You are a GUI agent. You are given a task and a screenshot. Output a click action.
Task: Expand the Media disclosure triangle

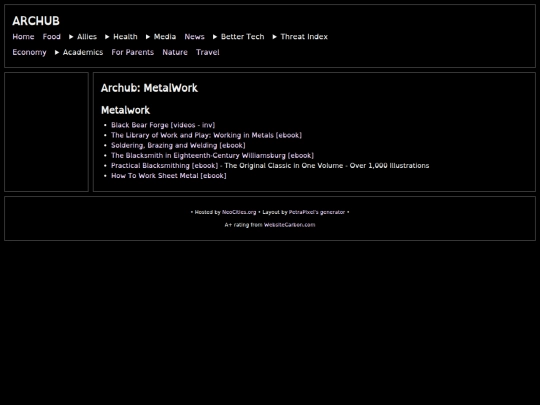pos(148,37)
